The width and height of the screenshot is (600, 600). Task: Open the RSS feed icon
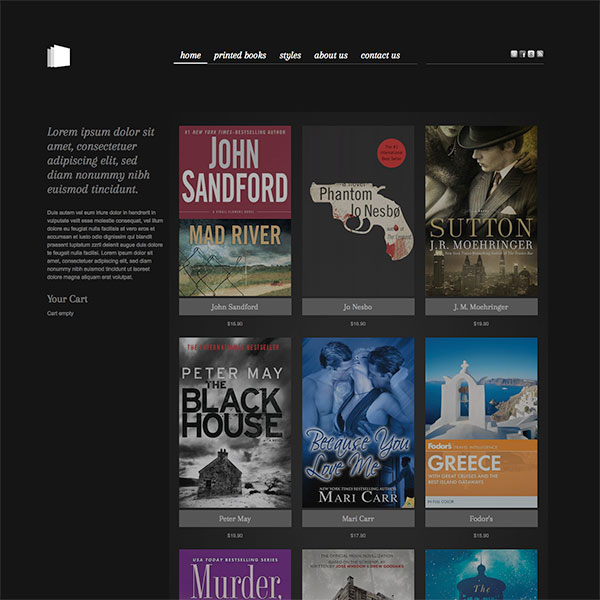click(540, 54)
